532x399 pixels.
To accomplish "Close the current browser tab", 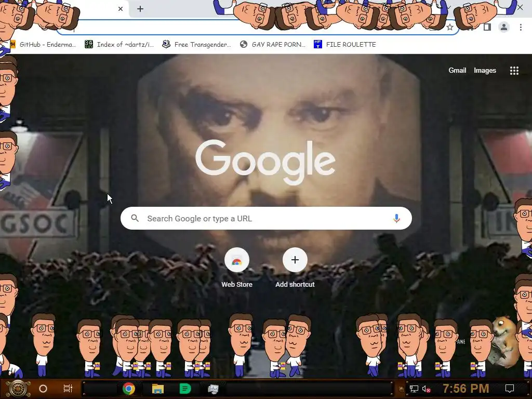I will (x=121, y=9).
